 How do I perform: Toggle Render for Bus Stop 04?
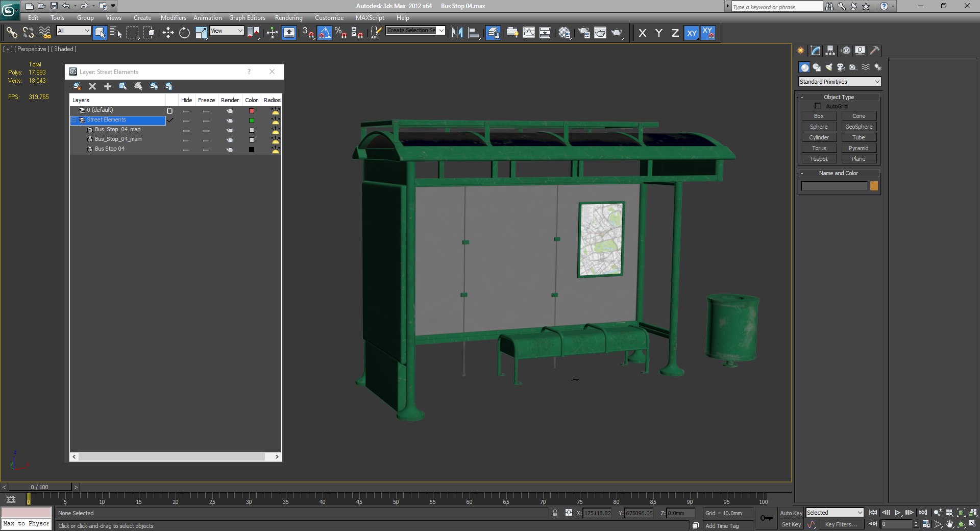[230, 150]
